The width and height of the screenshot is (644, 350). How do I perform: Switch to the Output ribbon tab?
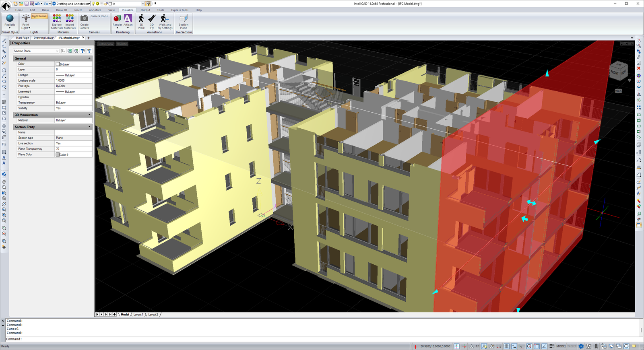[x=145, y=10]
